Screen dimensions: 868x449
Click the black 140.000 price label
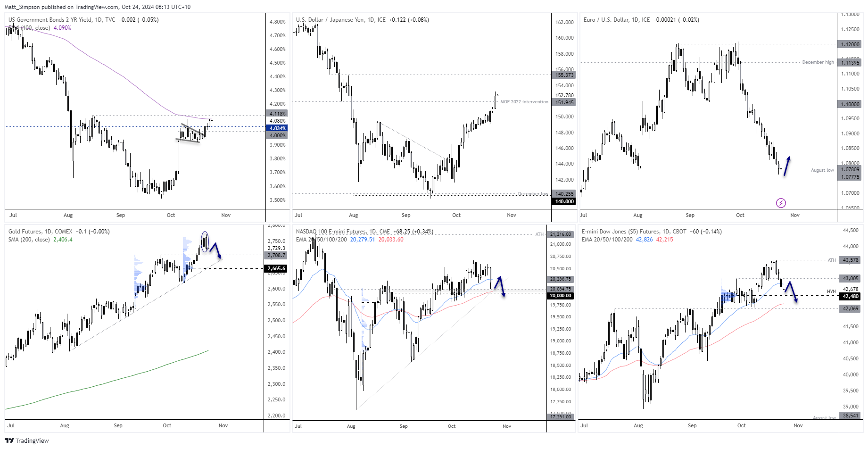pyautogui.click(x=564, y=201)
